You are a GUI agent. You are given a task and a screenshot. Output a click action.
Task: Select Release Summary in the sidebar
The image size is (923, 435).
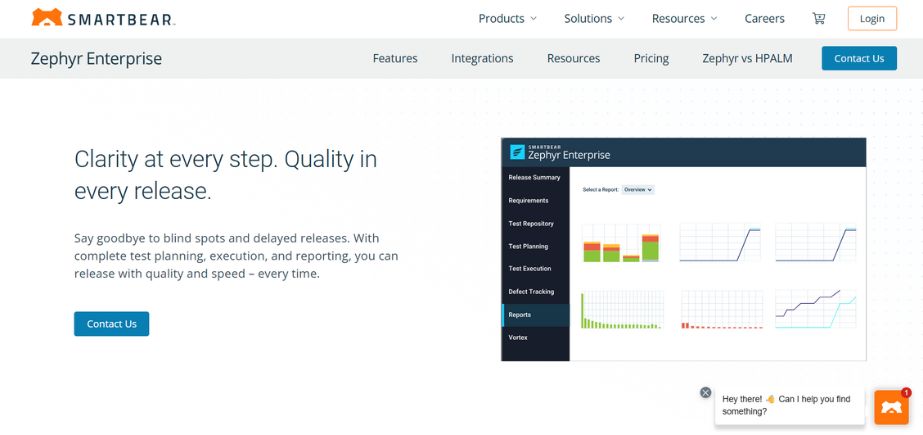pos(534,177)
